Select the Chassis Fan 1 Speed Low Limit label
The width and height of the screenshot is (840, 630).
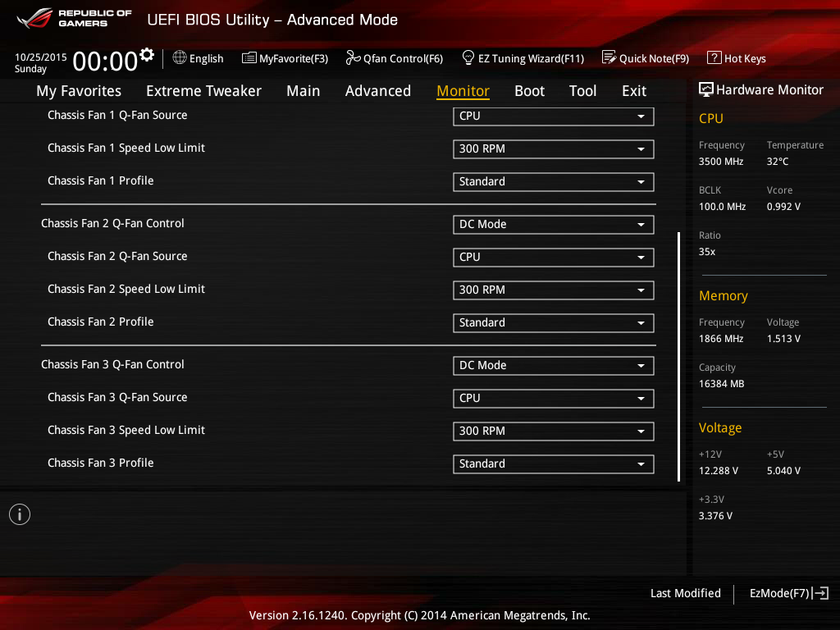(x=126, y=148)
